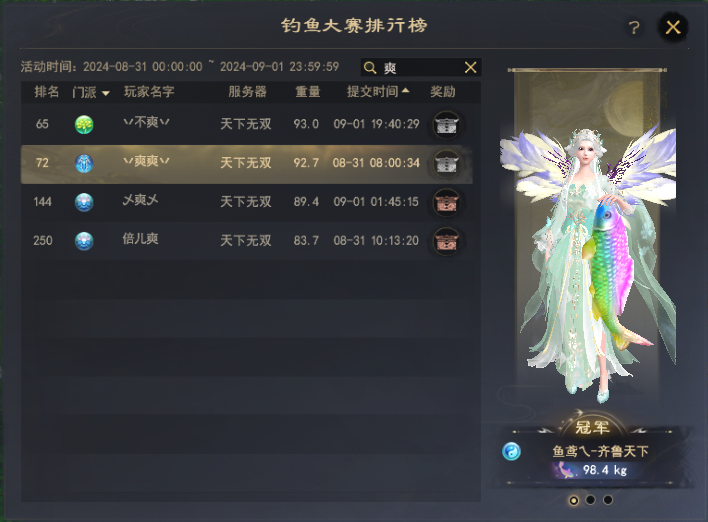Sort by the 排名 column header

click(47, 92)
